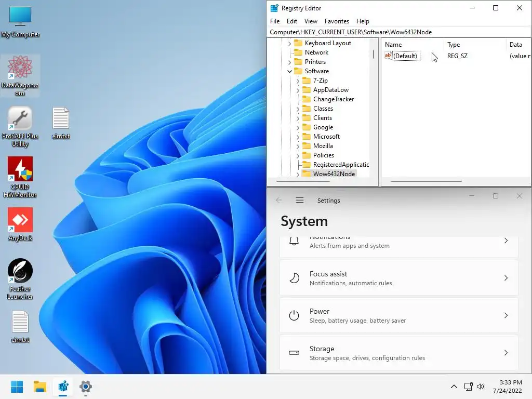Click Registry Editor title bar icon

[x=274, y=8]
